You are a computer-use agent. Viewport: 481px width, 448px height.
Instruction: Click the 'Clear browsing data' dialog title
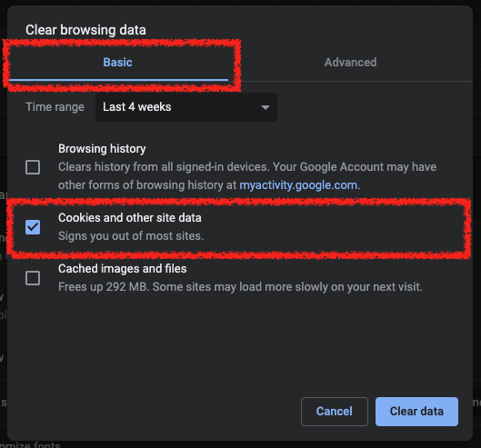85,30
